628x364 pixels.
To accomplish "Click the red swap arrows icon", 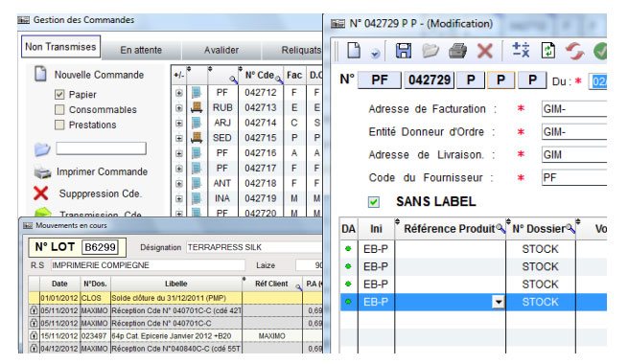I will click(x=574, y=51).
